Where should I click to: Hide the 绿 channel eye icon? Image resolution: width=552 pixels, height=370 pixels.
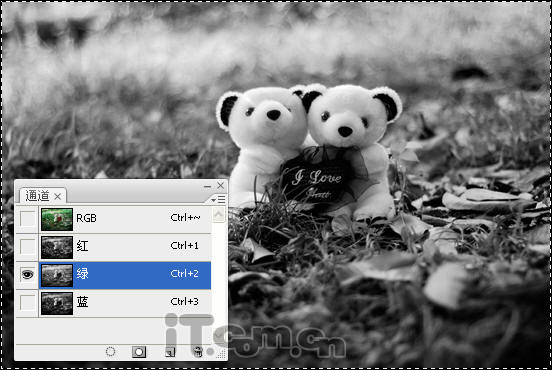[x=27, y=274]
